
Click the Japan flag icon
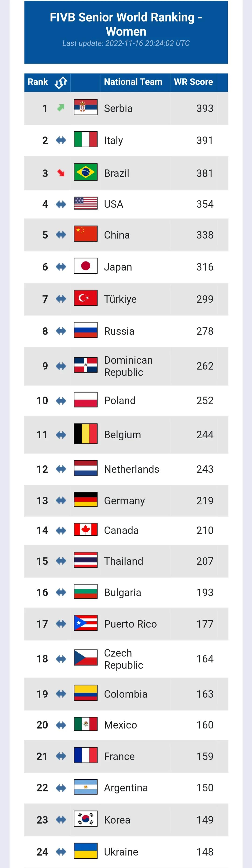(x=86, y=266)
